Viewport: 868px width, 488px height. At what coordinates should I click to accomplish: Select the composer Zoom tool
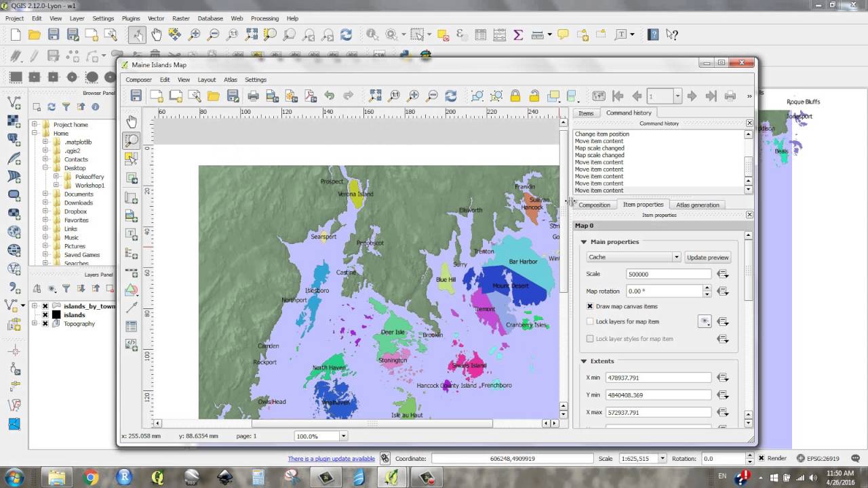[x=132, y=141]
